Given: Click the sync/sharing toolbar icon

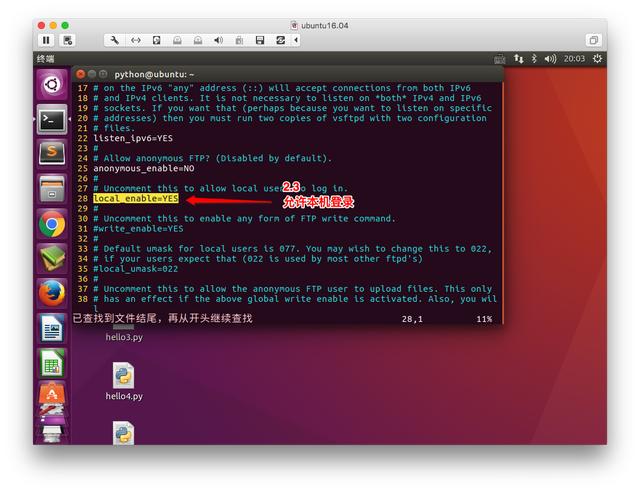Looking at the screenshot, I should [x=280, y=40].
